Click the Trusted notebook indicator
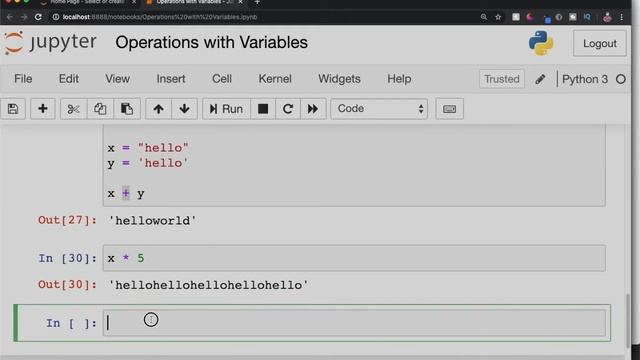 click(502, 79)
